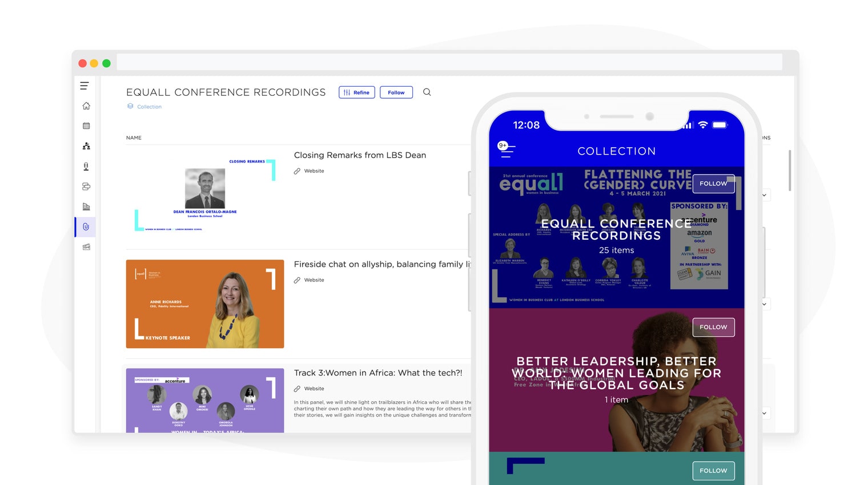The image size is (868, 485).
Task: Open orange Anne Richards keynote thumbnail
Action: [205, 304]
